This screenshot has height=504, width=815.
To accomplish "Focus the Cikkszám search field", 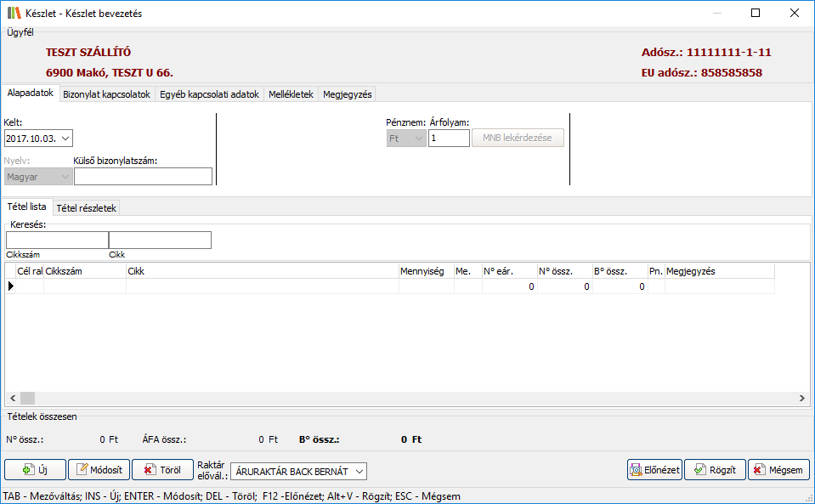I will tap(57, 241).
